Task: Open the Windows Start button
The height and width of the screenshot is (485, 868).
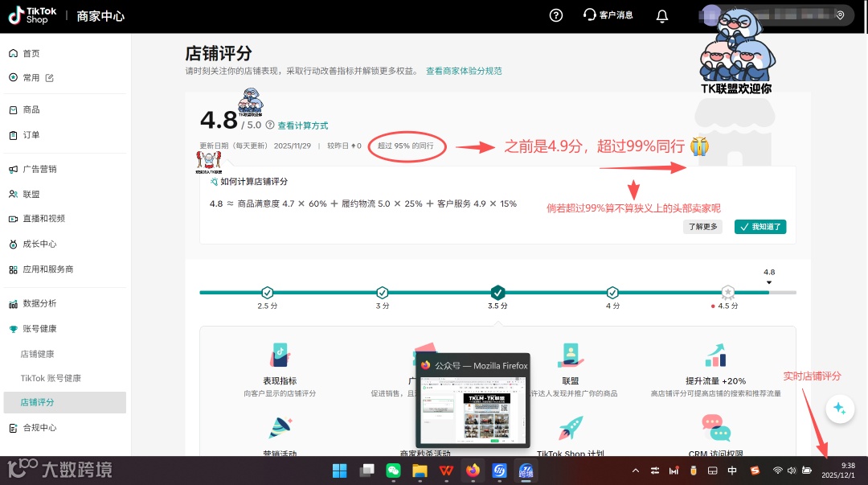Action: [339, 471]
